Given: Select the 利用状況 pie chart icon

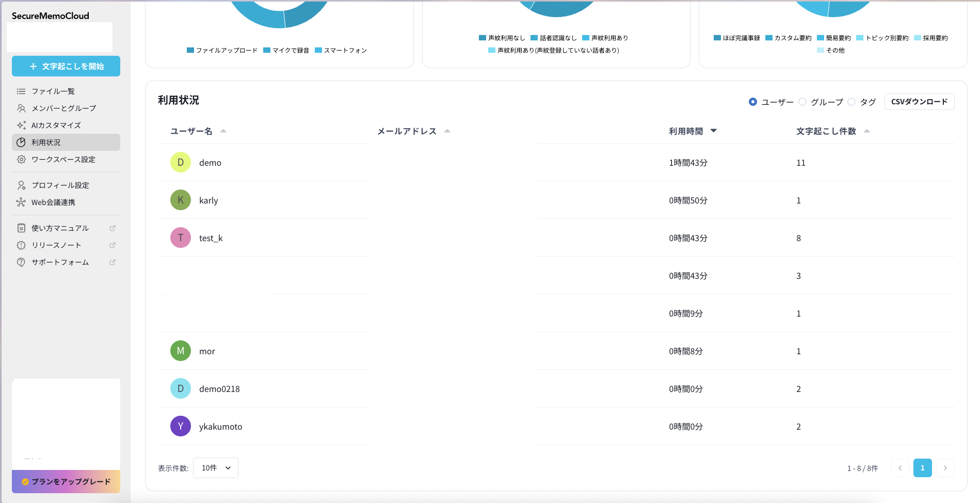Looking at the screenshot, I should click(x=21, y=142).
